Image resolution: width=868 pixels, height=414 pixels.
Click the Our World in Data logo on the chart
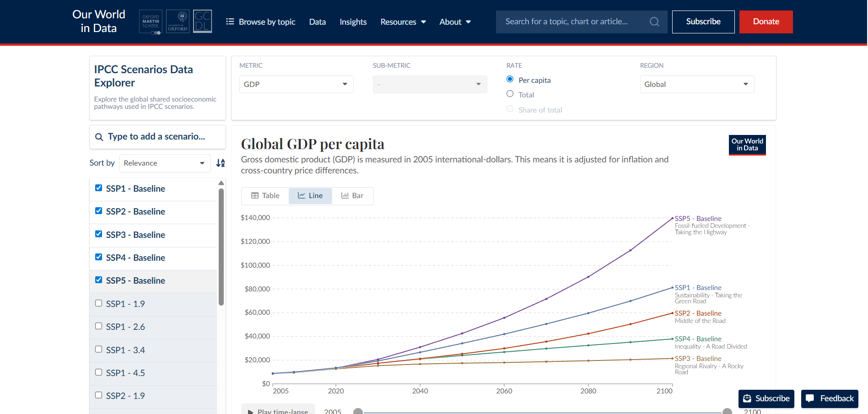747,145
